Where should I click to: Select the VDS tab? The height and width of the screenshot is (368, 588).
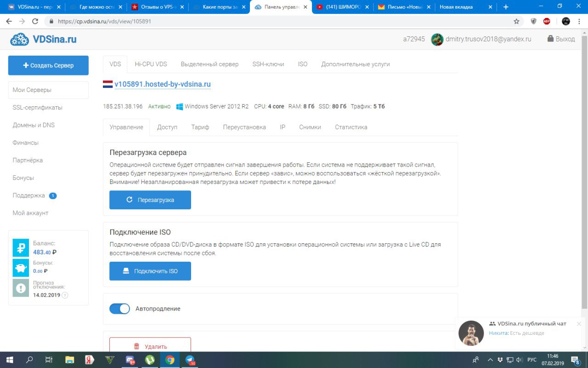(x=115, y=64)
